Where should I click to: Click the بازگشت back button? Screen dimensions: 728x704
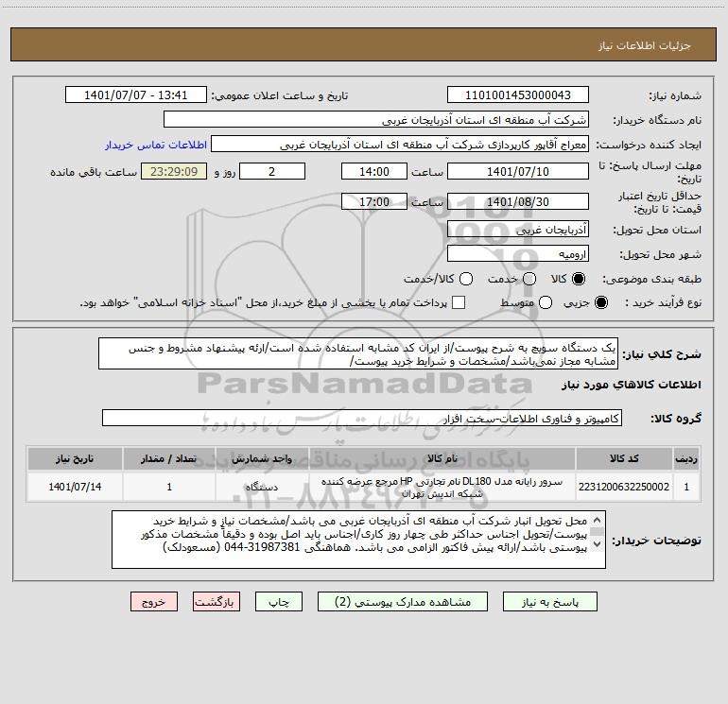coord(217,602)
